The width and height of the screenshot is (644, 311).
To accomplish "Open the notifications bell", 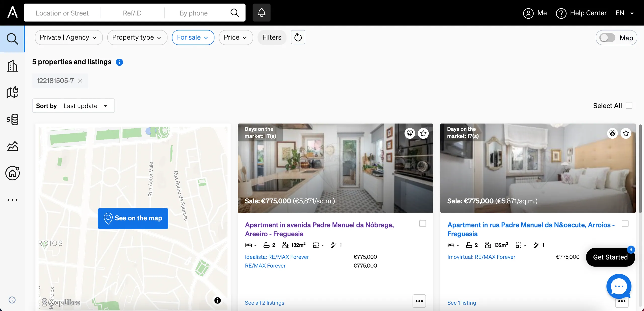I will [261, 13].
